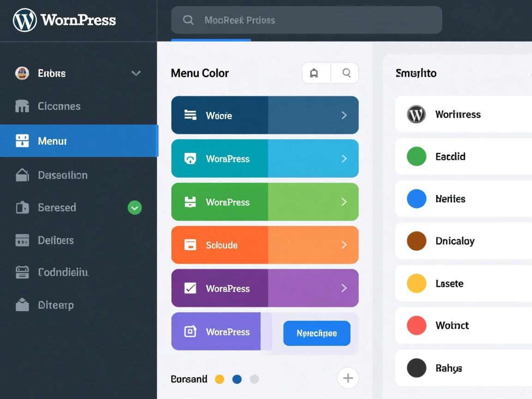Click the lock icon beside Menu Color
Image resolution: width=532 pixels, height=399 pixels.
tap(314, 73)
